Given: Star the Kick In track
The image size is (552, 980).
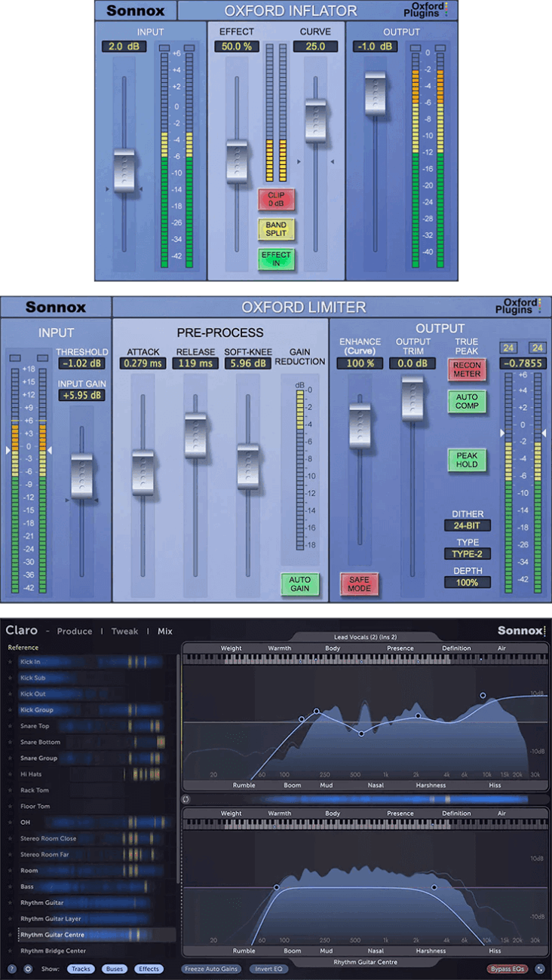Looking at the screenshot, I should pos(11,662).
